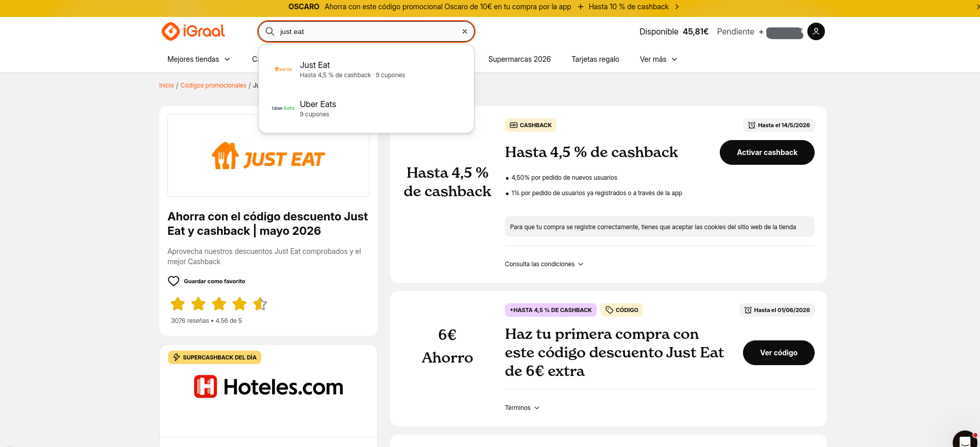
Task: Click the Haz tu primera compra offer title
Action: [x=614, y=352]
